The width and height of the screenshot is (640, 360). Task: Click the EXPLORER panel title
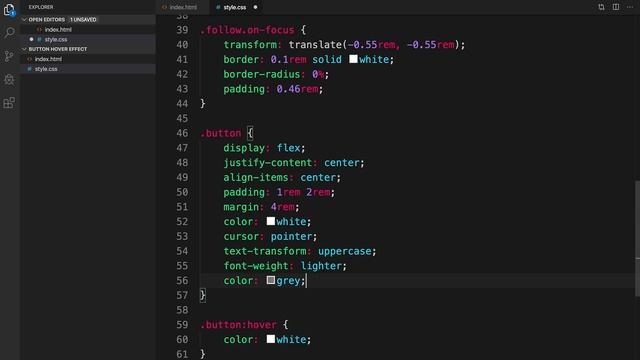click(41, 7)
